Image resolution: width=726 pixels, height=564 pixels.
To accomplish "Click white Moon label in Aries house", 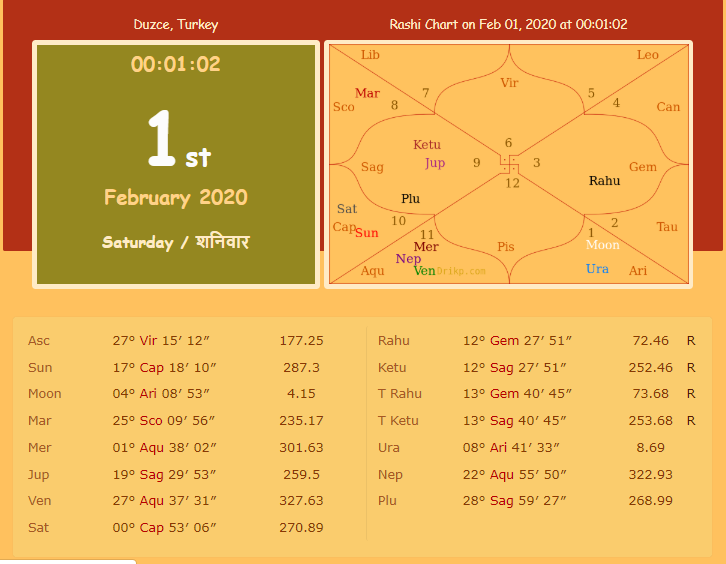I will 602,244.
